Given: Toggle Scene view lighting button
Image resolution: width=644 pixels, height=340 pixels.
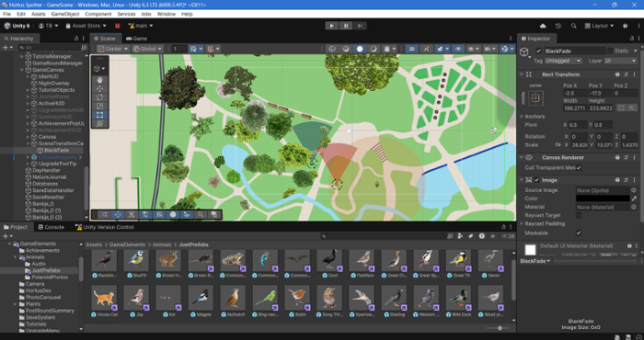Looking at the screenshot, I should [x=426, y=49].
